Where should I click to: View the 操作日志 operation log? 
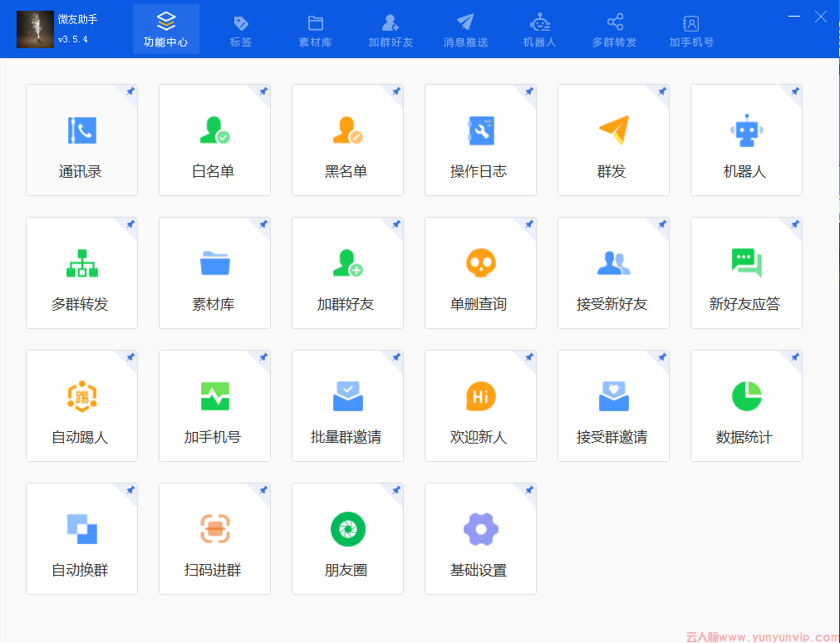point(480,140)
